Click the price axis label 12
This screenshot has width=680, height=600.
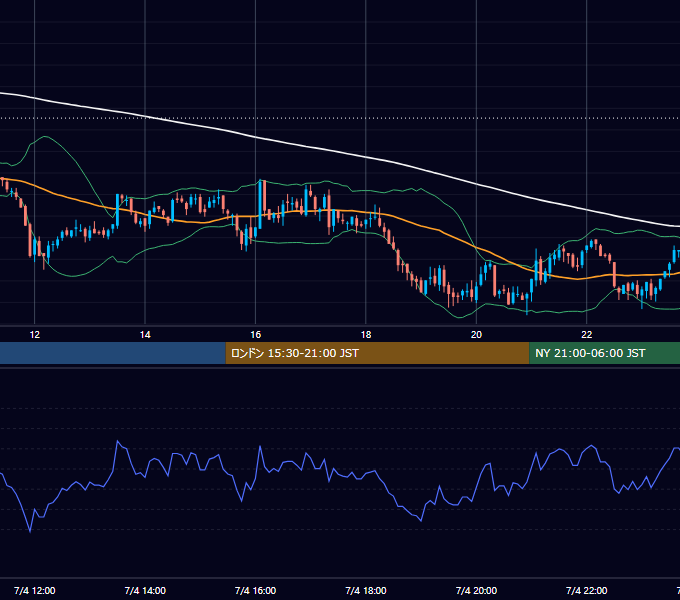click(35, 335)
